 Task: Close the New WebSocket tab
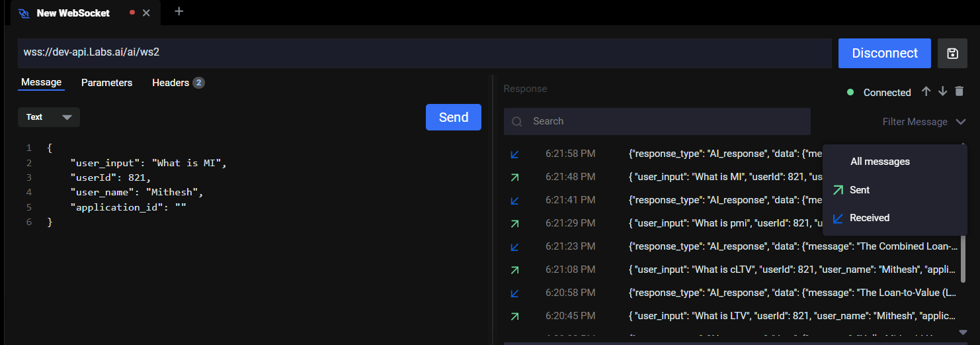(146, 13)
